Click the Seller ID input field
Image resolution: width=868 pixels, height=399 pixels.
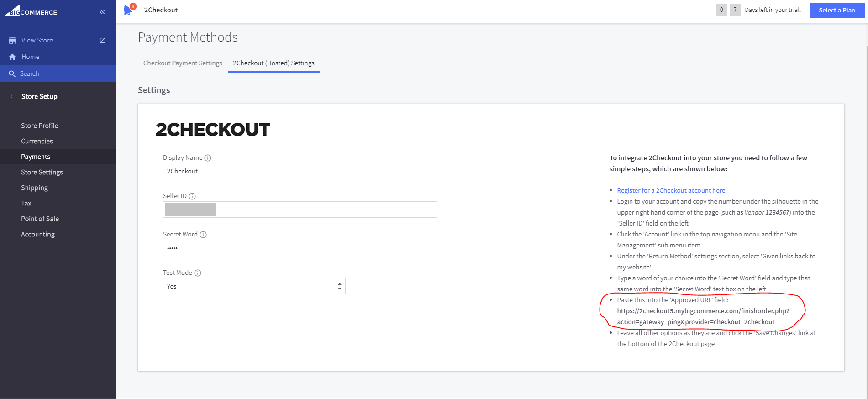[x=300, y=210]
